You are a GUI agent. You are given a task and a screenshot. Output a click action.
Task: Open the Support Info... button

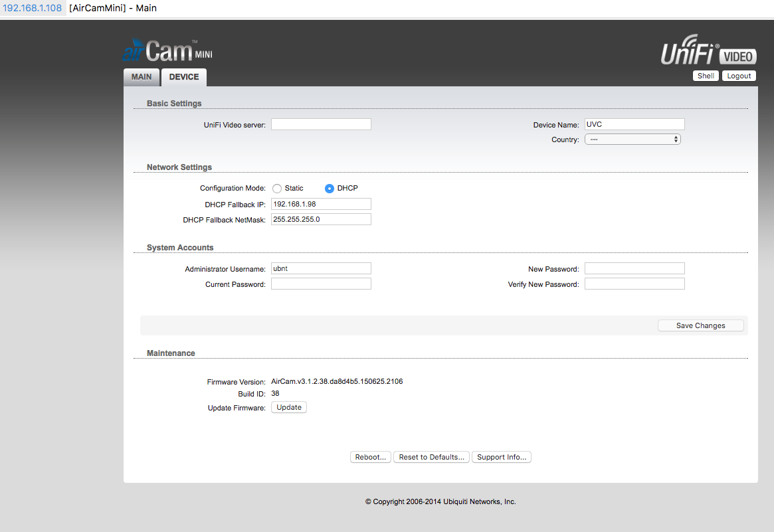tap(502, 457)
